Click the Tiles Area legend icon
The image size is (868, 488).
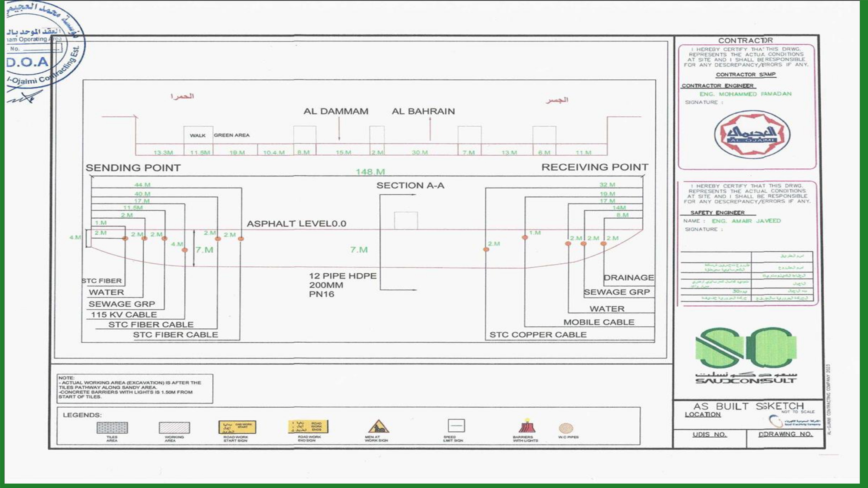[112, 428]
